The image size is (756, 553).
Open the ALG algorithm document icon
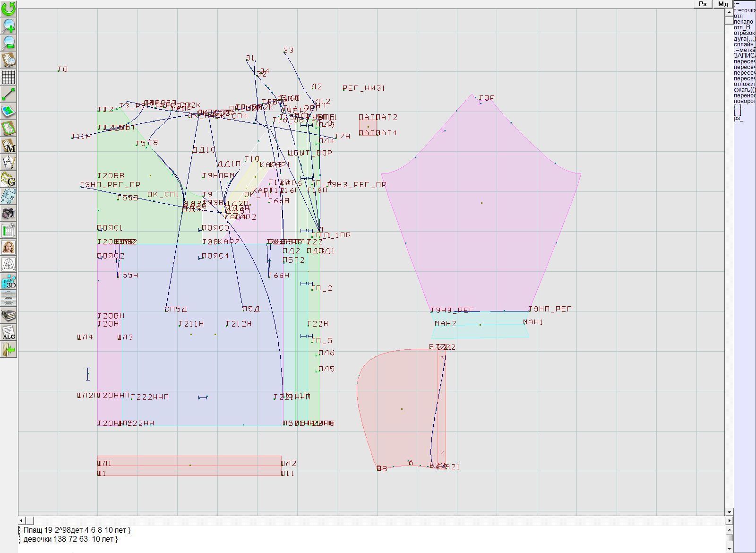(9, 333)
